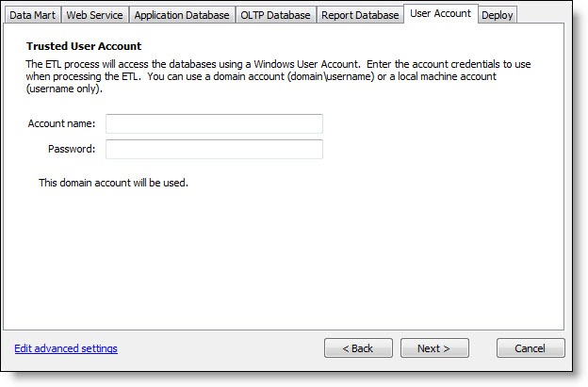Click the ETL process description paragraph
The image size is (588, 387).
[283, 75]
